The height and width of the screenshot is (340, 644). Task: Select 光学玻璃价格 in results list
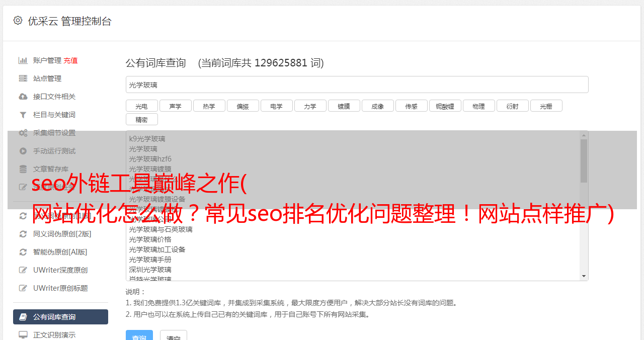[x=150, y=239]
